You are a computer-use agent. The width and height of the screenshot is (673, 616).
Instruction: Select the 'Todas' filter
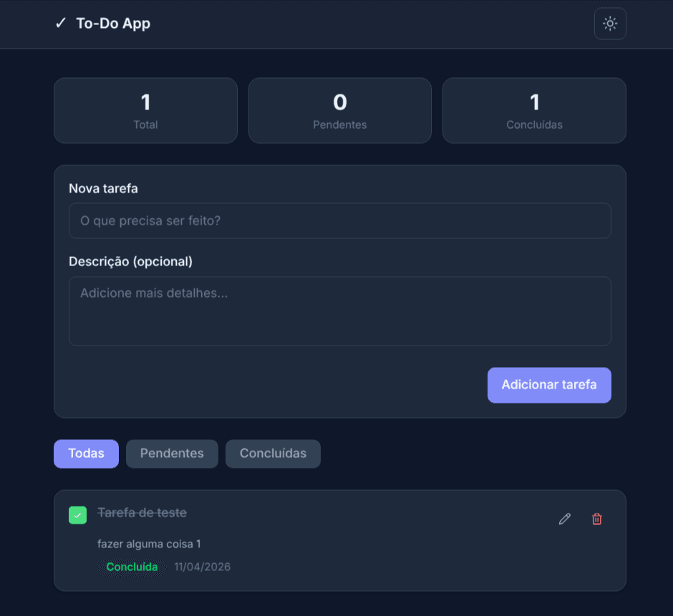click(86, 454)
